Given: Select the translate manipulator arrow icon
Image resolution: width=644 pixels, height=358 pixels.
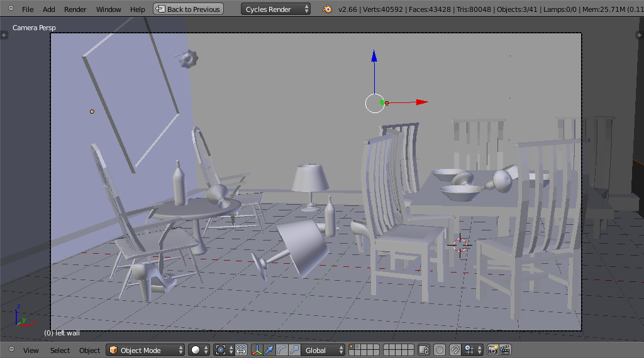Looking at the screenshot, I should click(x=269, y=350).
